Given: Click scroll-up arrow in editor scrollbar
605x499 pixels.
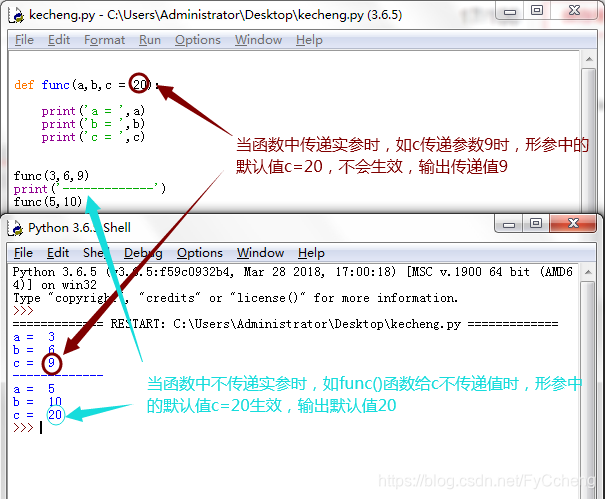Looking at the screenshot, I should [589, 59].
